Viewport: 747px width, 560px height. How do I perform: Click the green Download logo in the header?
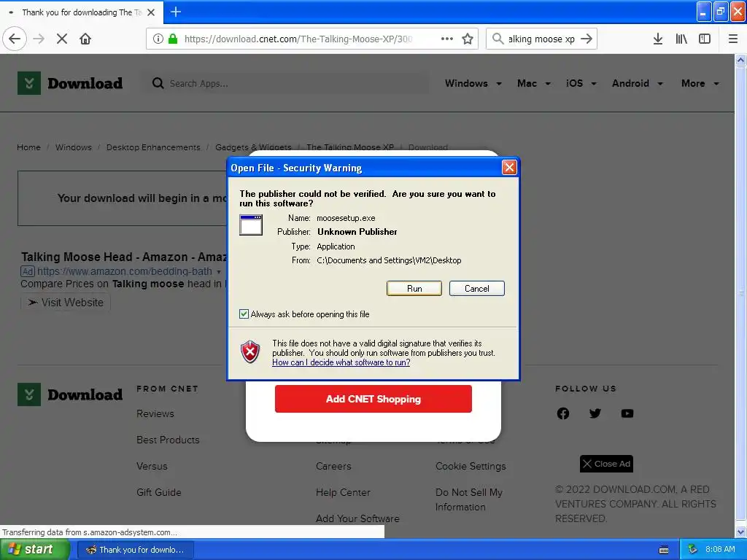(x=70, y=83)
